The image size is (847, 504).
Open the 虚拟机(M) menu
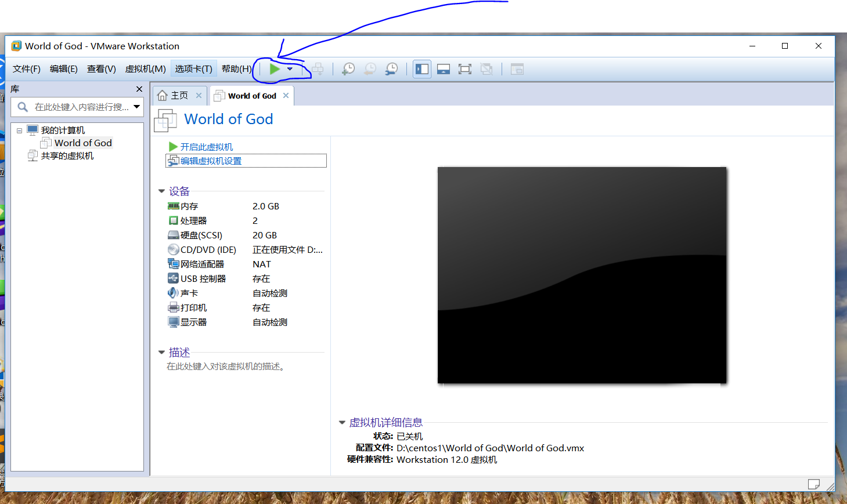(146, 69)
